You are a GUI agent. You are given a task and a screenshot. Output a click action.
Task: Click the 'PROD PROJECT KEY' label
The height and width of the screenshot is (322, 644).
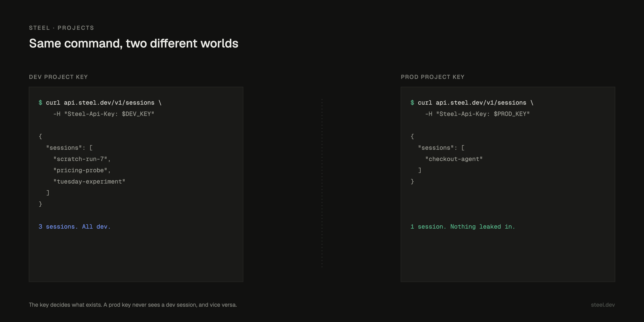tap(432, 77)
